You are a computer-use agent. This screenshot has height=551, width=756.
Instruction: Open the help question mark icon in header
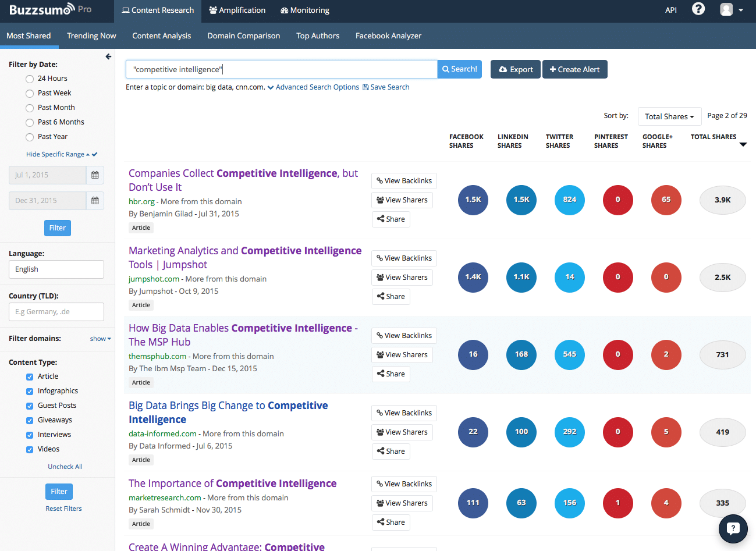click(698, 9)
